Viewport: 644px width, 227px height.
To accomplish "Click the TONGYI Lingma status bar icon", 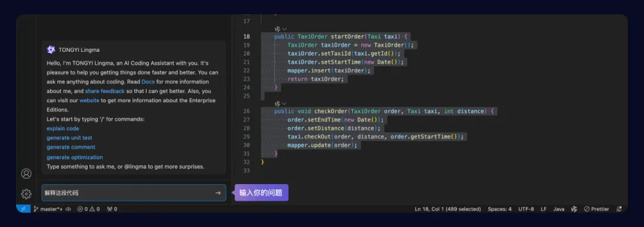I will coord(574,209).
